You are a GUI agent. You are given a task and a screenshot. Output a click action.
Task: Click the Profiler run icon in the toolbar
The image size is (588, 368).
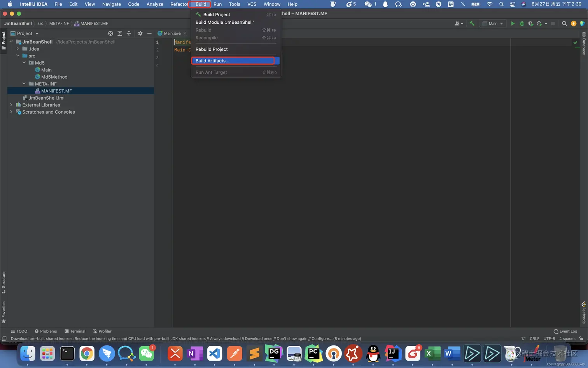tap(539, 23)
